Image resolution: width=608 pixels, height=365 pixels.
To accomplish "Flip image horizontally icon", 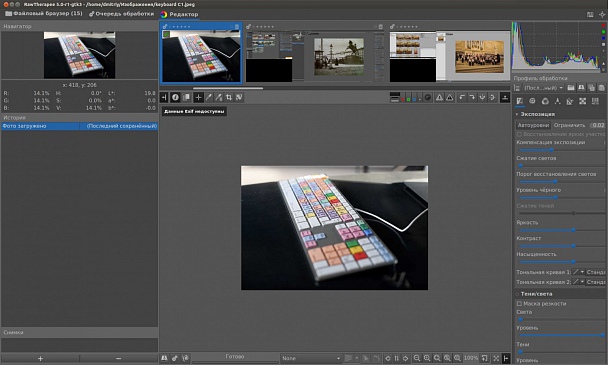I will coord(482,97).
